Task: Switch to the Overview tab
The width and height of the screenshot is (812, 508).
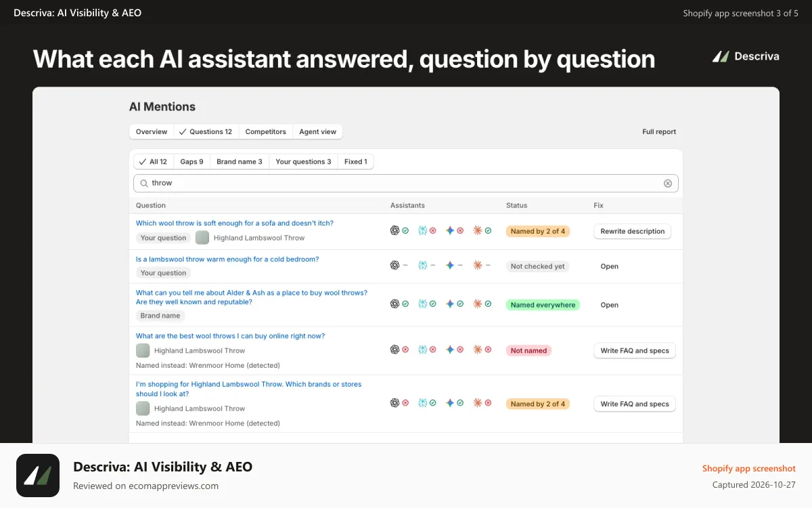Action: (152, 131)
